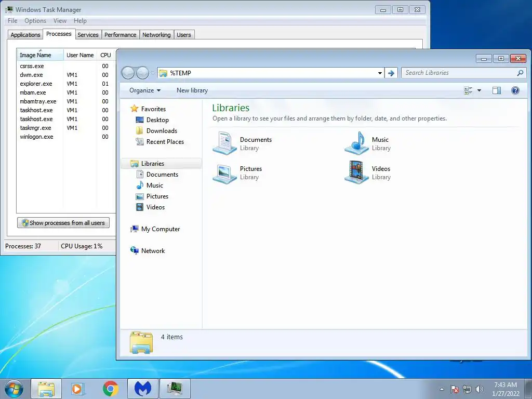Select Favorites in the navigation pane
532x399 pixels.
(153, 109)
